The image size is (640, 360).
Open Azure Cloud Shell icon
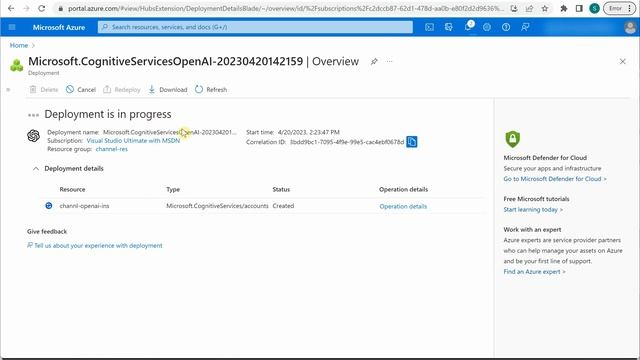[x=429, y=27]
